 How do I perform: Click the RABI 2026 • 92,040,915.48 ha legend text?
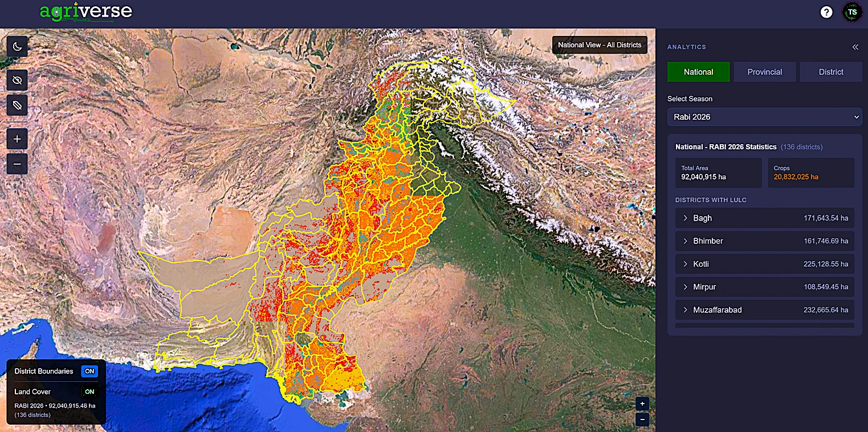(x=55, y=406)
